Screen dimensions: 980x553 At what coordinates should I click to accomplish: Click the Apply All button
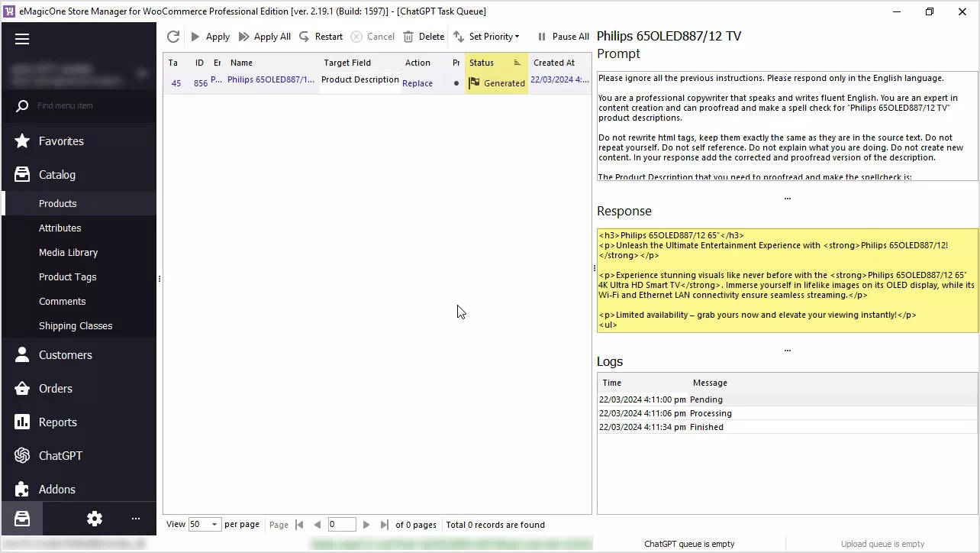click(264, 37)
